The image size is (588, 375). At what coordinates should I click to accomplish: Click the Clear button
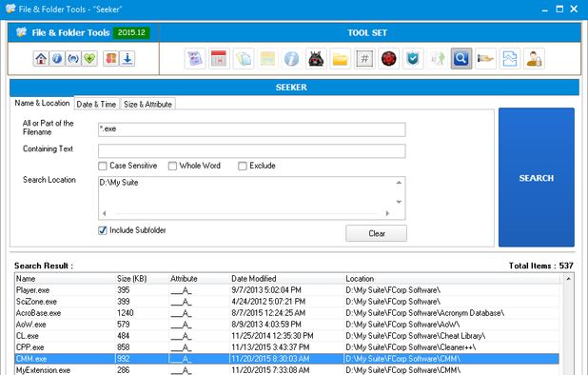(376, 233)
